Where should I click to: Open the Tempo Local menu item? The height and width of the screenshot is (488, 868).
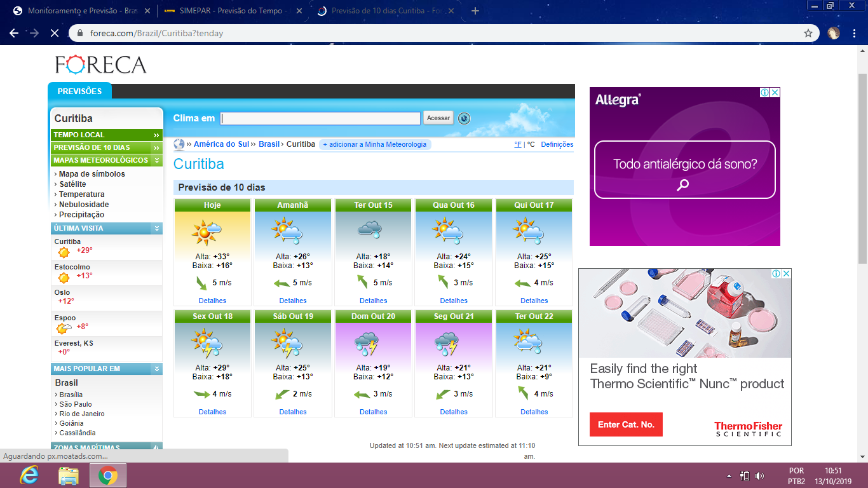(106, 135)
